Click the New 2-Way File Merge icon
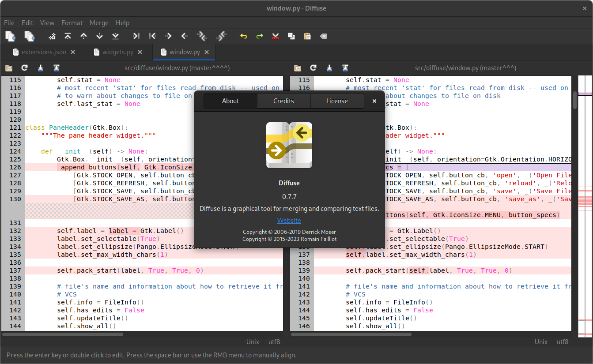Image resolution: width=593 pixels, height=364 pixels. point(10,36)
